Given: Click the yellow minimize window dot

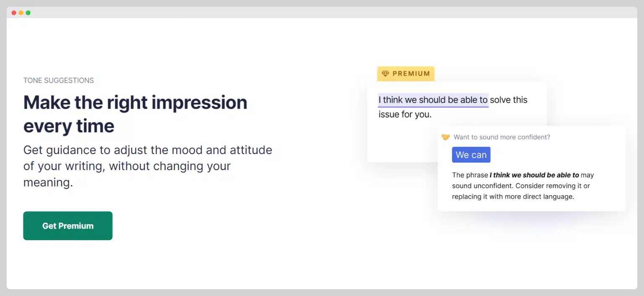Looking at the screenshot, I should (x=21, y=13).
